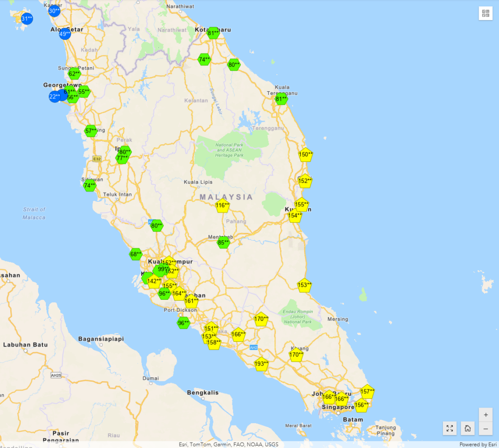This screenshot has height=448, width=499.
Task: Click the blue 49** marker at Alor Setar
Action: pyautogui.click(x=65, y=34)
